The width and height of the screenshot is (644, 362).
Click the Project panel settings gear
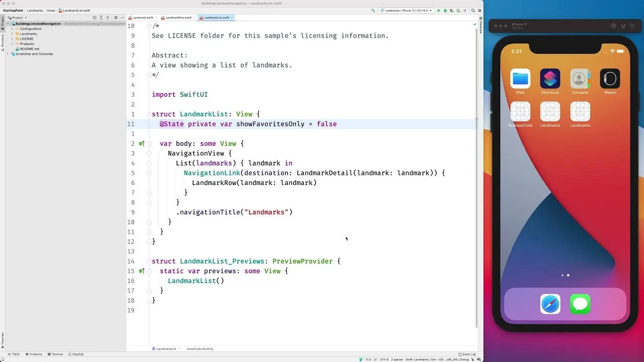116,18
